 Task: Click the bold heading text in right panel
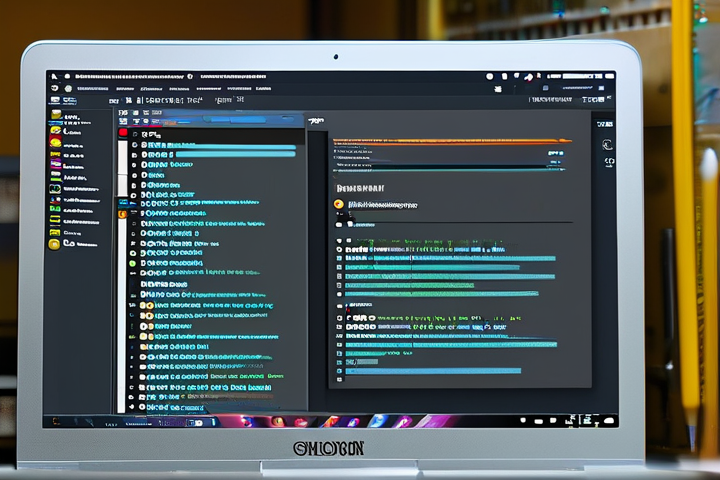(x=361, y=187)
